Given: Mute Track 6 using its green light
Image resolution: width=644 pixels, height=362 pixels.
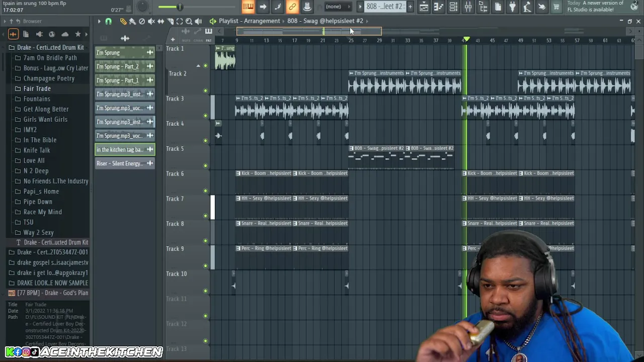Looking at the screenshot, I should (205, 191).
